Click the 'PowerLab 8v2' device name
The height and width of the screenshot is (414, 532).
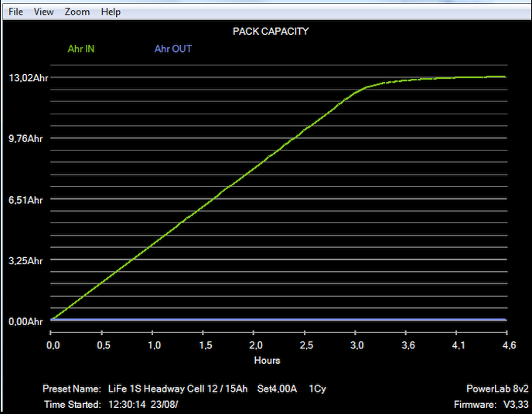(x=497, y=389)
